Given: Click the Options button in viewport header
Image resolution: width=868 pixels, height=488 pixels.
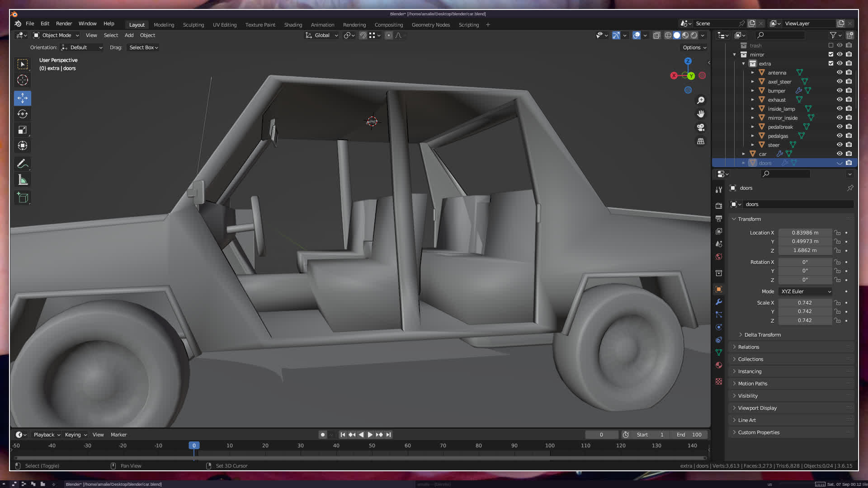Looking at the screenshot, I should click(694, 47).
